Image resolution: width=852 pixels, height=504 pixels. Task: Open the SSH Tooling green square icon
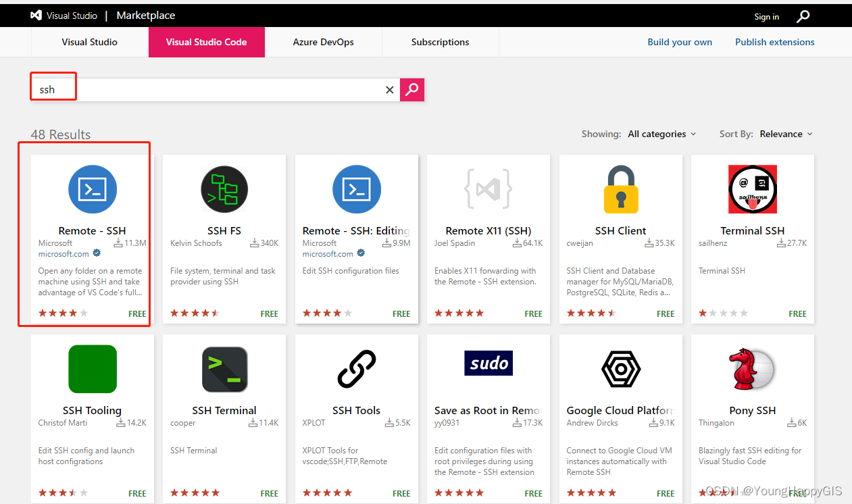[x=93, y=369]
